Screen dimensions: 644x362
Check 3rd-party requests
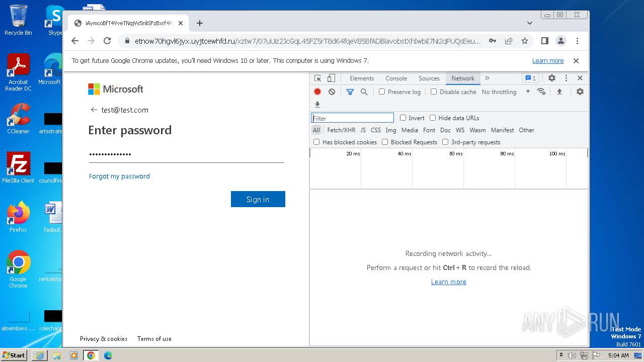[445, 142]
